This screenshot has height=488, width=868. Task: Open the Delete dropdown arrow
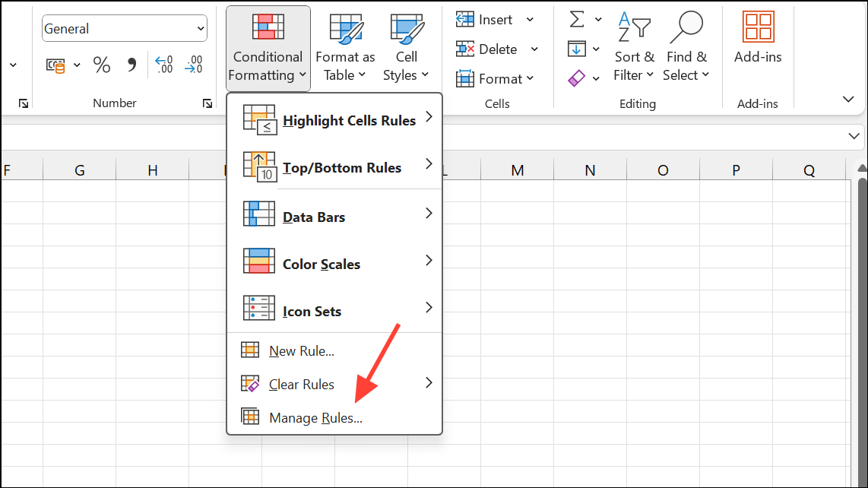(x=534, y=48)
